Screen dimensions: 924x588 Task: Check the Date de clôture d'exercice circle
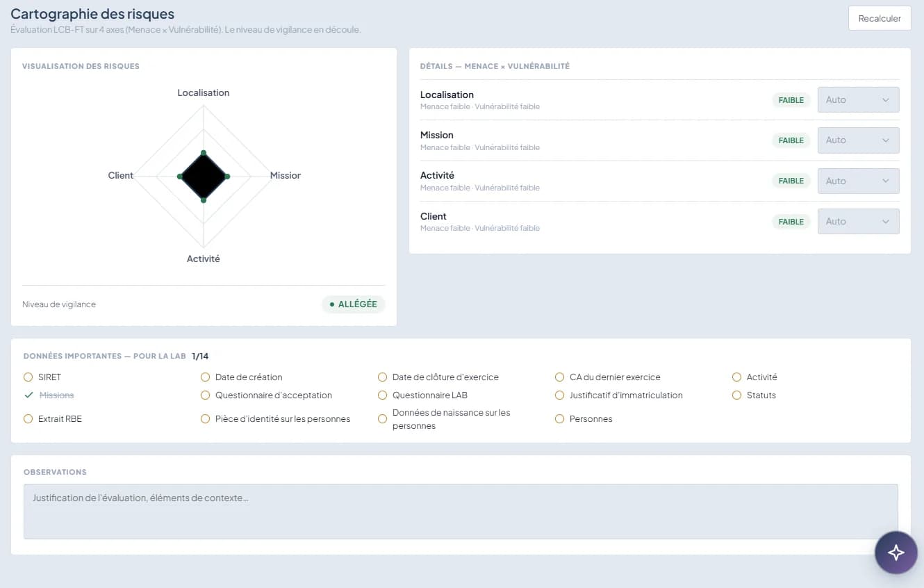(382, 377)
